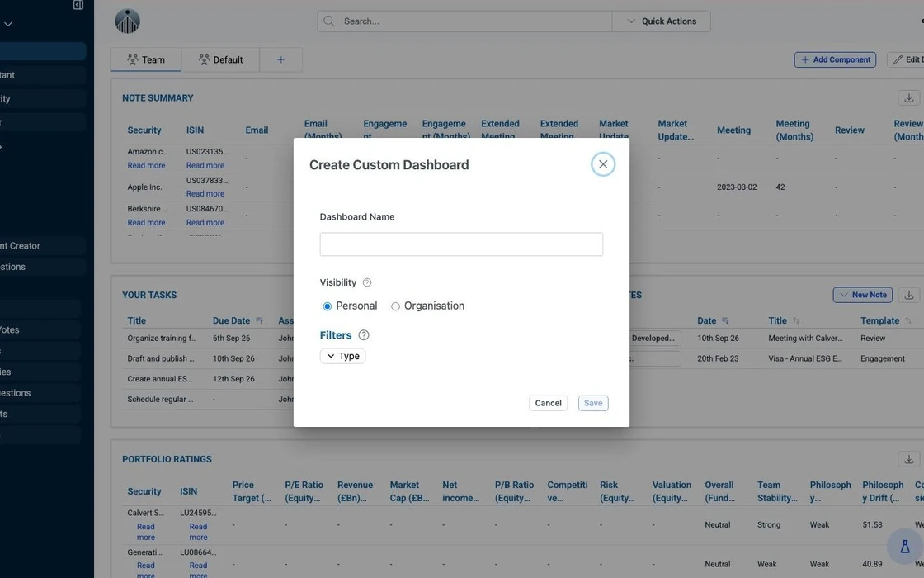
Task: Select the sidebar item ending in estions
Action: coord(41,393)
